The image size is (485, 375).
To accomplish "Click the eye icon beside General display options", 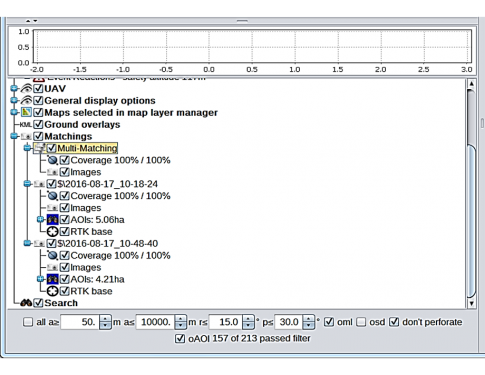I will pos(26,101).
